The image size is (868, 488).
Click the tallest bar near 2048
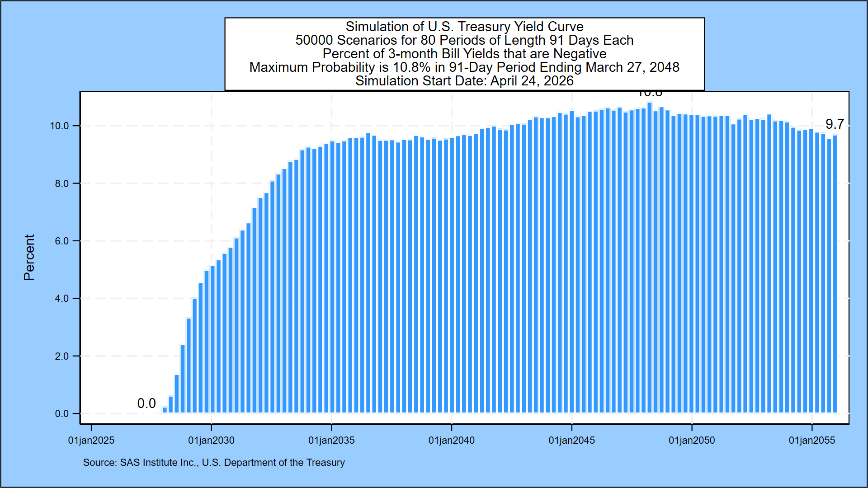(x=650, y=258)
